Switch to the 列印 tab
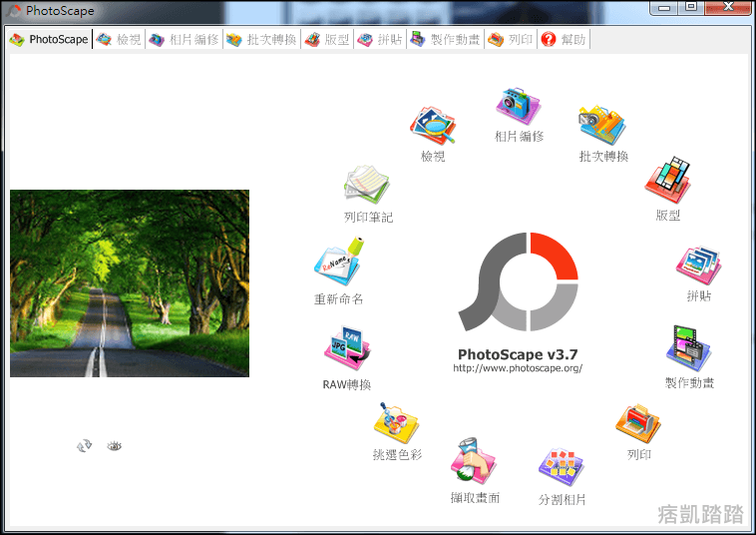This screenshot has width=756, height=535. click(x=511, y=39)
